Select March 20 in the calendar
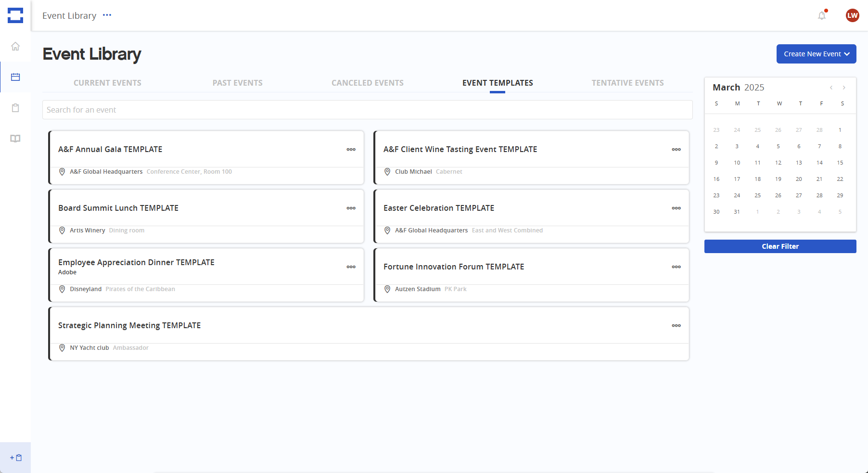The height and width of the screenshot is (473, 868). coord(799,179)
